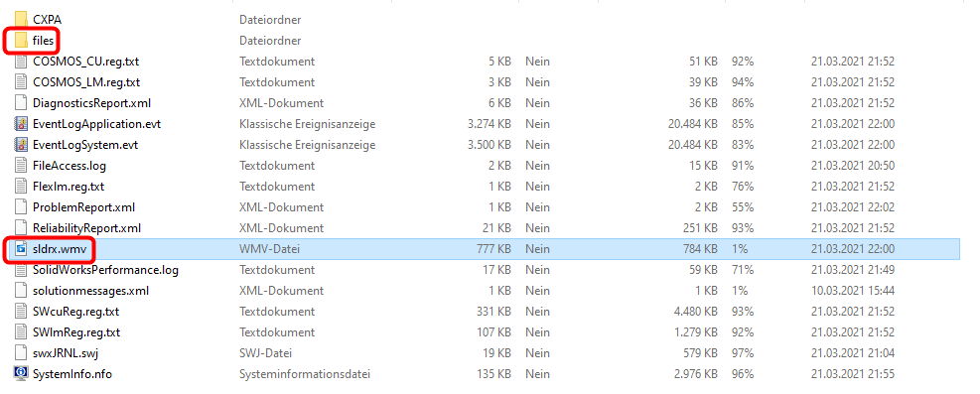980x394 pixels.
Task: Select COSMOS_LM.reg.txt file name
Action: tap(86, 81)
